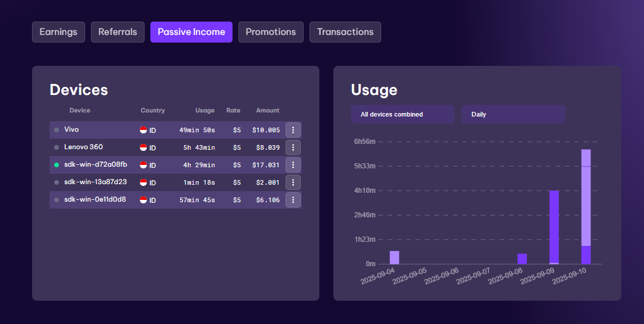Click the Devices panel heading

79,90
